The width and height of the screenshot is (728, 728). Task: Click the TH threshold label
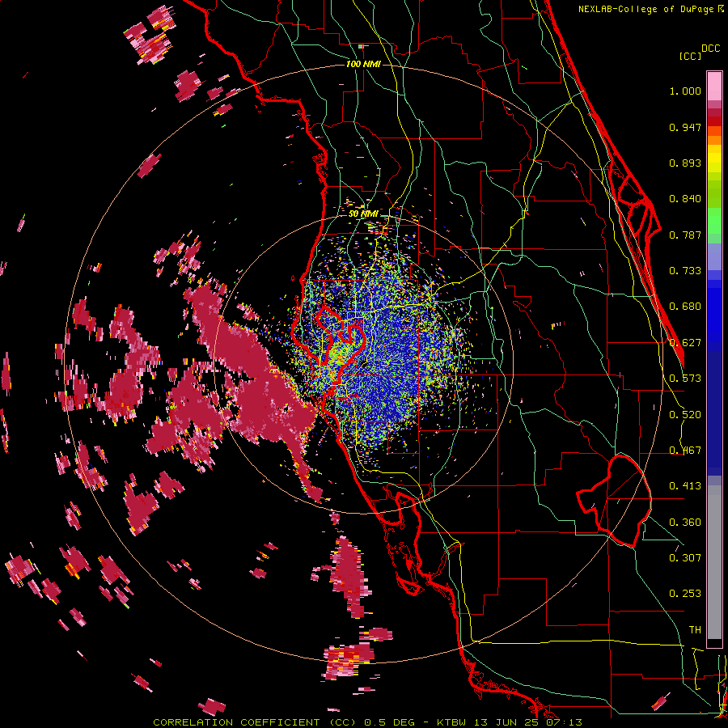click(x=695, y=630)
